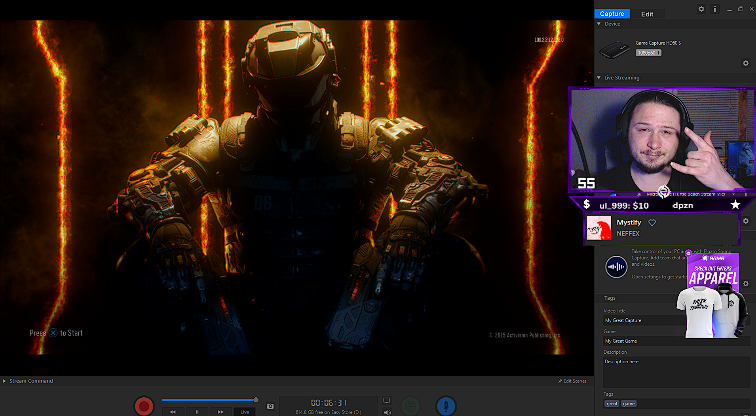Click the '55' counter on webcam overlay
This screenshot has height=416, width=756.
tap(586, 183)
